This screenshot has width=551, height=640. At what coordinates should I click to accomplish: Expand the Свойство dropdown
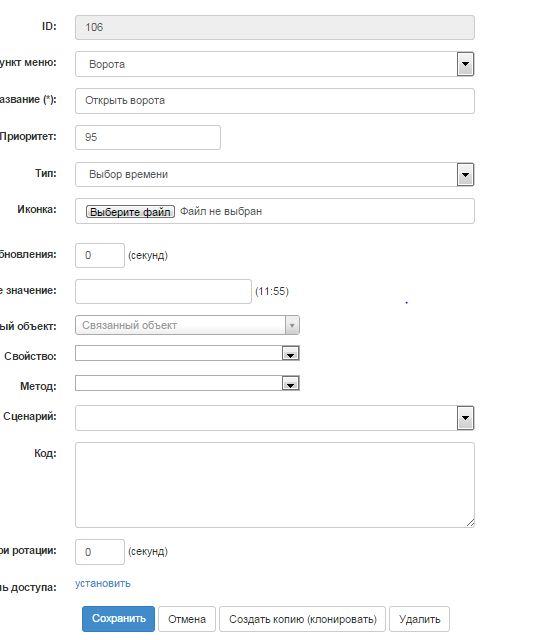(x=187, y=353)
